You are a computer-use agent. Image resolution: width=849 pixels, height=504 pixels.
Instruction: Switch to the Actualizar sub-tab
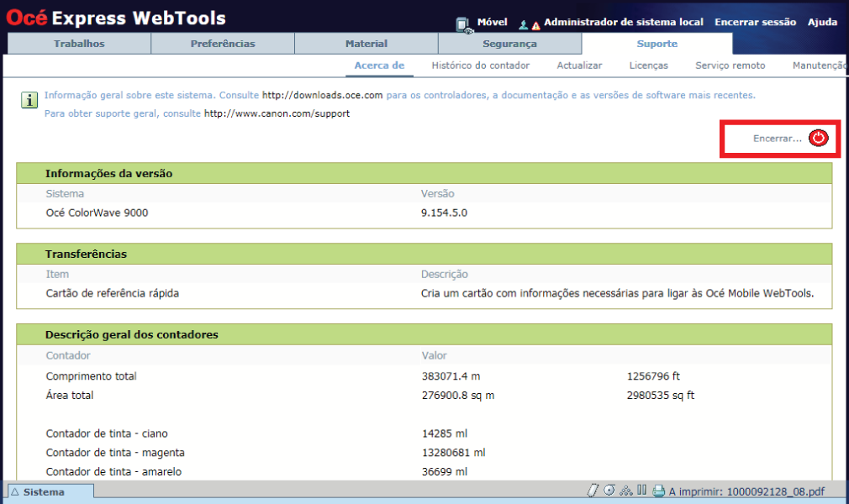[x=579, y=66]
